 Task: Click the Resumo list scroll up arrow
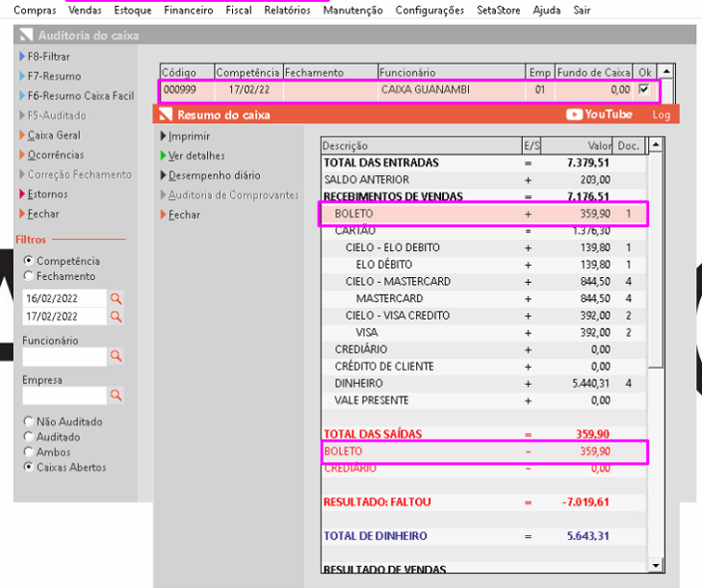click(x=656, y=144)
